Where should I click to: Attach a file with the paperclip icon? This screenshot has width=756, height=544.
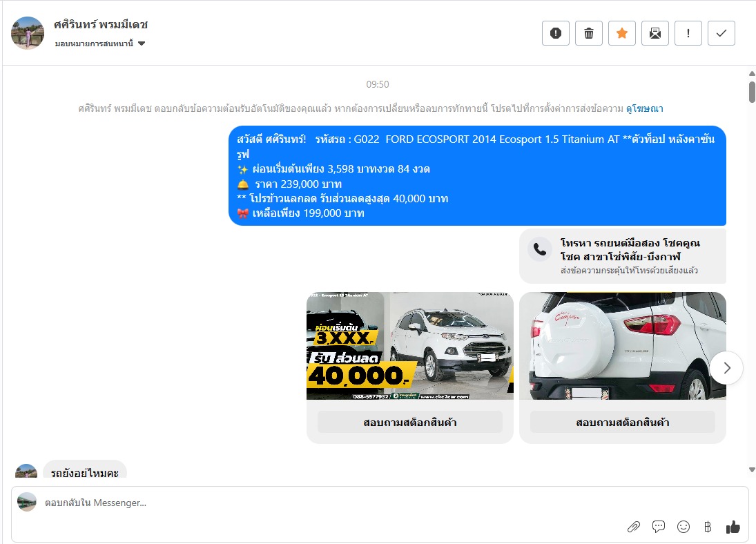pos(634,527)
